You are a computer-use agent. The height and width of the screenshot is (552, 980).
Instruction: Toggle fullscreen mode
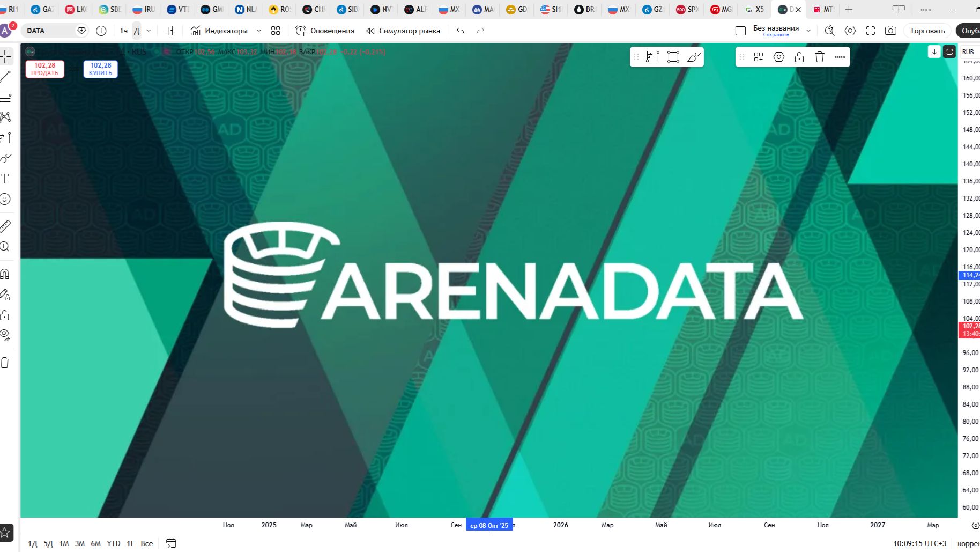(871, 31)
